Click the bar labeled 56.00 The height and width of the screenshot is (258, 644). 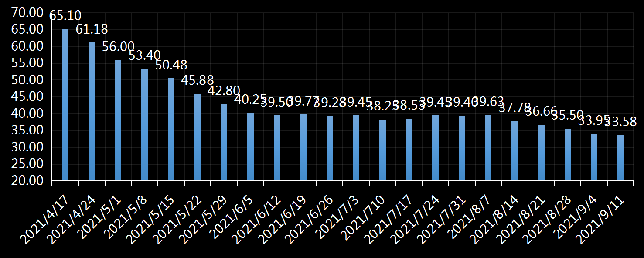click(118, 120)
